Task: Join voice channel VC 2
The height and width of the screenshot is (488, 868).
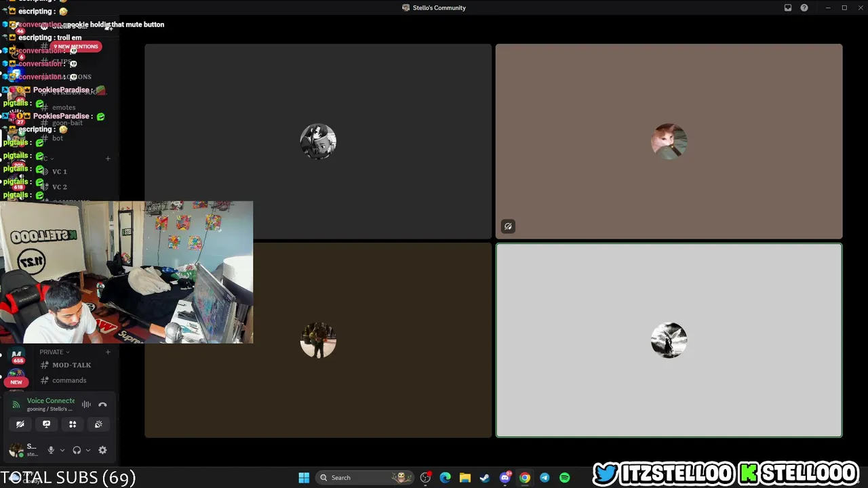Action: coord(60,186)
